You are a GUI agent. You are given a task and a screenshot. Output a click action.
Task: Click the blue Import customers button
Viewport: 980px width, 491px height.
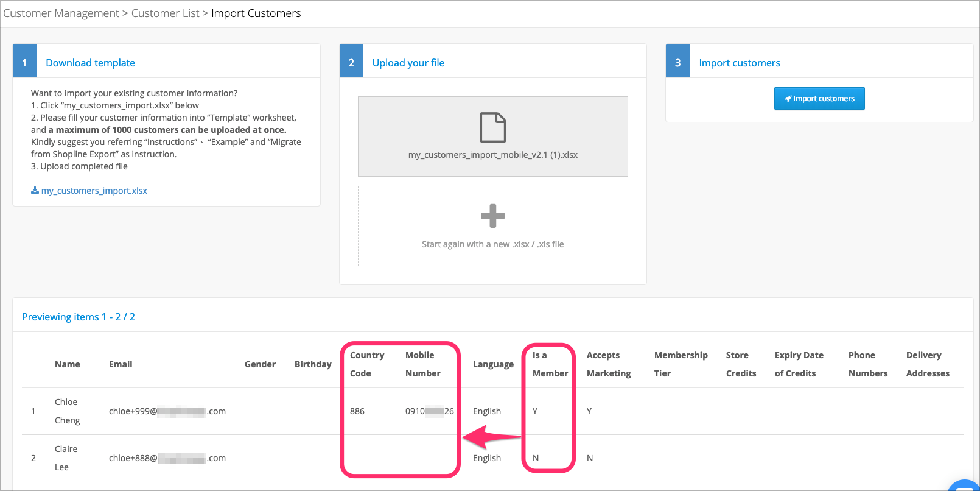(x=819, y=99)
